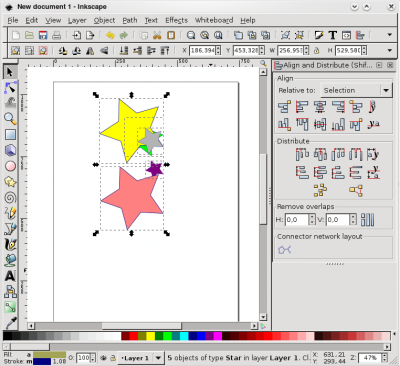Click the opacity O spinner arrows

click(x=93, y=358)
